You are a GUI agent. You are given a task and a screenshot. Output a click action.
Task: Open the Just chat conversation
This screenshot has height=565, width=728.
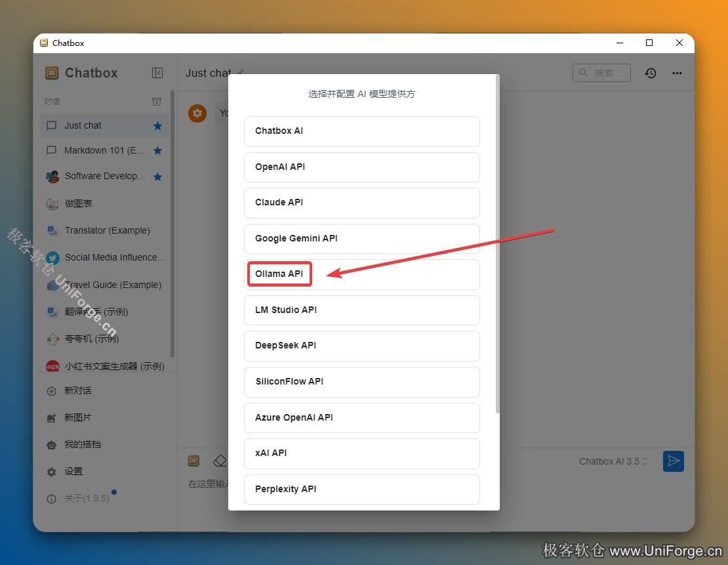pyautogui.click(x=104, y=126)
